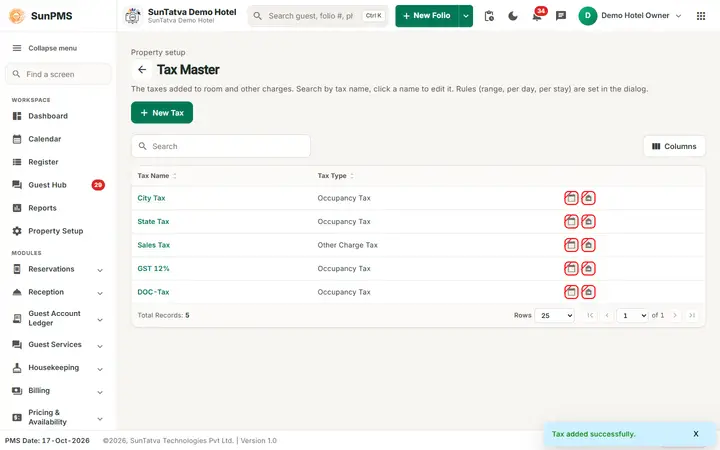Go to last page of results
720x450 pixels.
pos(692,315)
